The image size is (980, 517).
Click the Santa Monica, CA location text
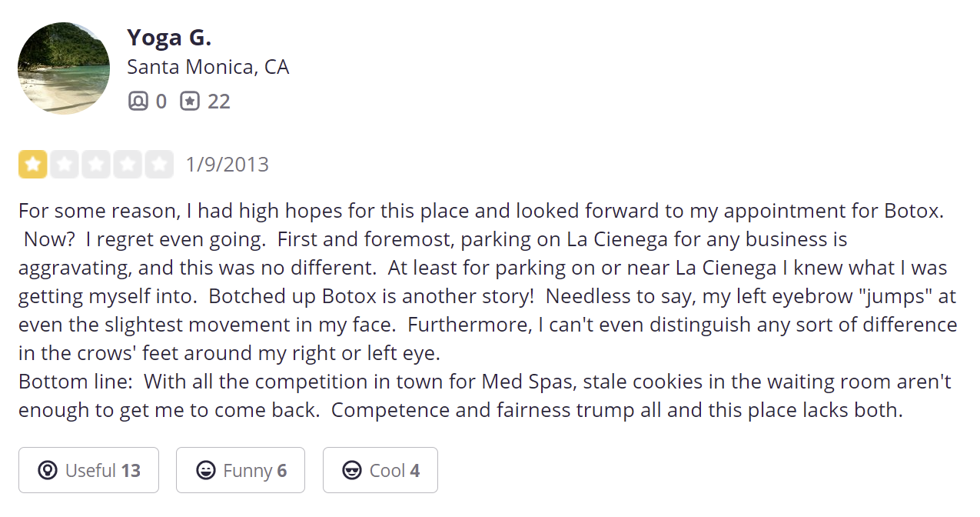[208, 68]
